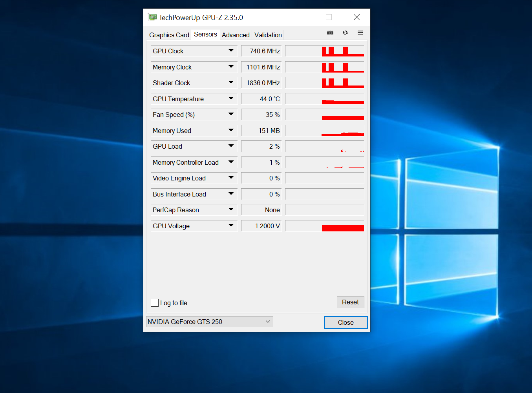This screenshot has height=393, width=532.
Task: Enable the Log to file checkbox
Action: pyautogui.click(x=155, y=303)
